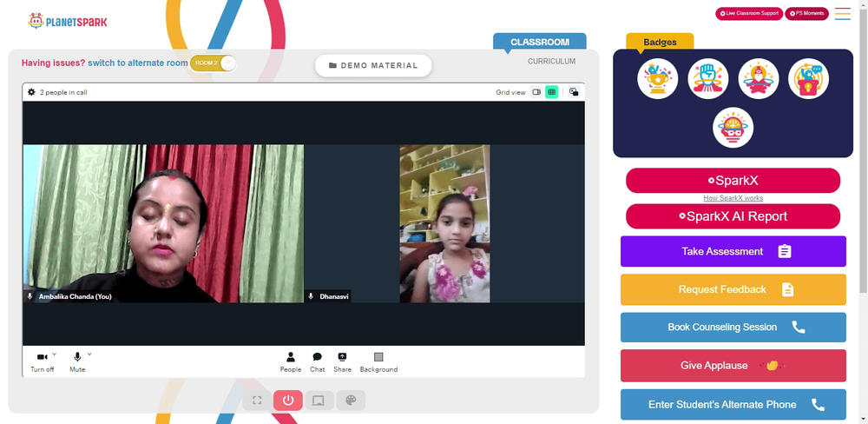Toggle the Room 2 alternate room switch

point(214,63)
